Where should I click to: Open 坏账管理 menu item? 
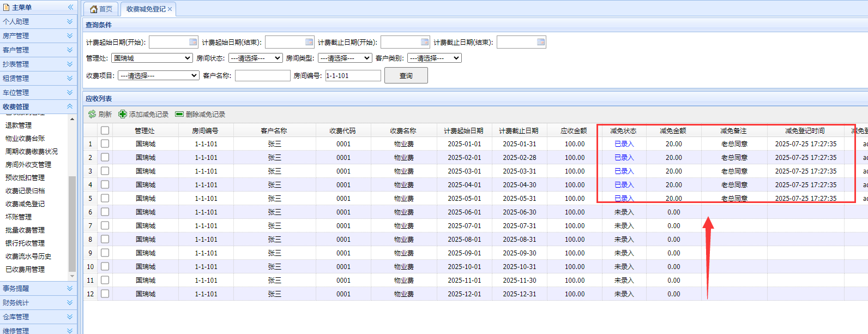pos(19,217)
